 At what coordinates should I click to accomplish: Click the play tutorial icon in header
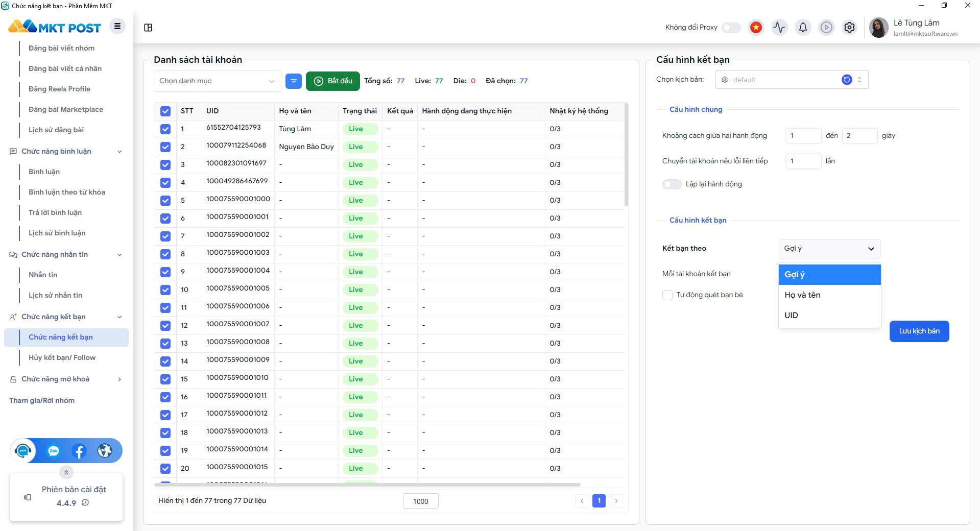pyautogui.click(x=826, y=27)
